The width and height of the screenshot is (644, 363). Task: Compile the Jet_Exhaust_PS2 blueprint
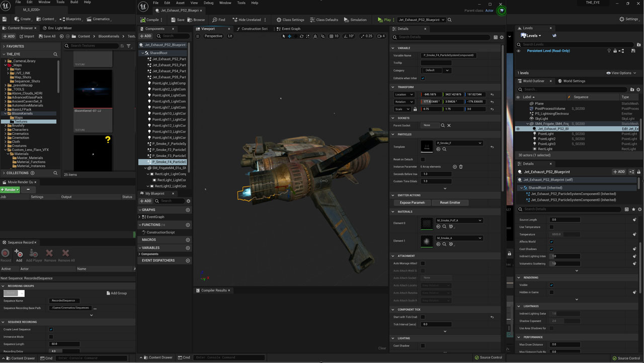coord(149,20)
